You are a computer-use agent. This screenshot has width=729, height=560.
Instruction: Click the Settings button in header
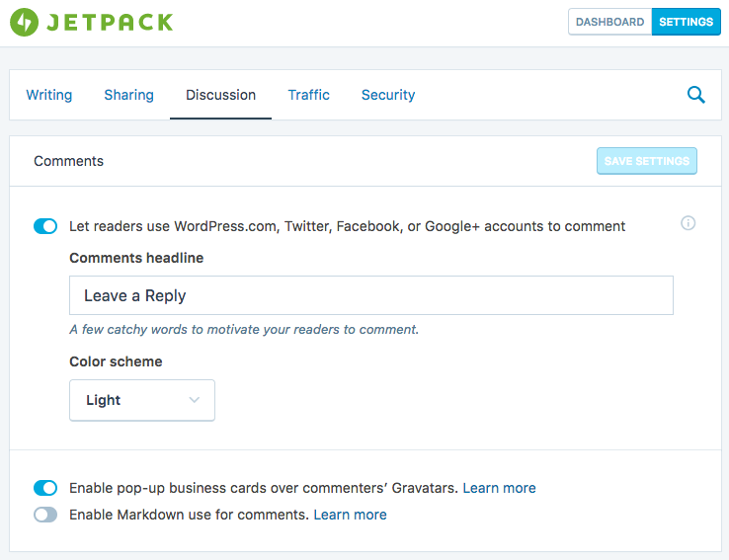coord(686,22)
